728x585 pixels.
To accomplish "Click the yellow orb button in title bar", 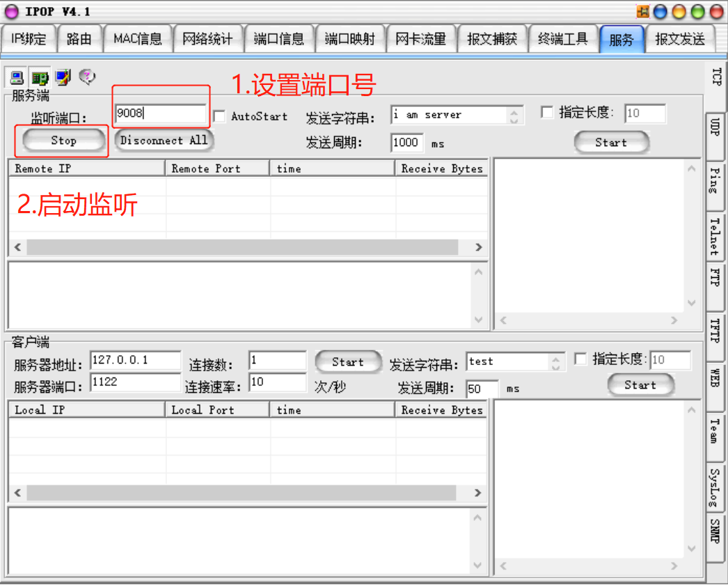I will (679, 12).
